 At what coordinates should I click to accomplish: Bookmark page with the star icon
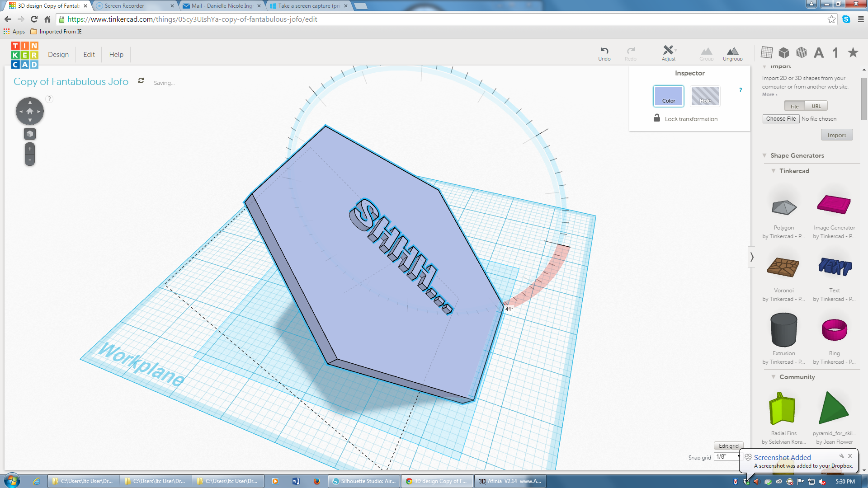click(831, 19)
